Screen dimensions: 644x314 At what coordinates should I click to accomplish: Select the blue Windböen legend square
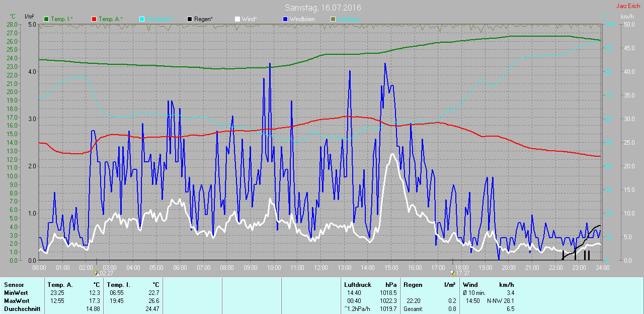pyautogui.click(x=285, y=19)
